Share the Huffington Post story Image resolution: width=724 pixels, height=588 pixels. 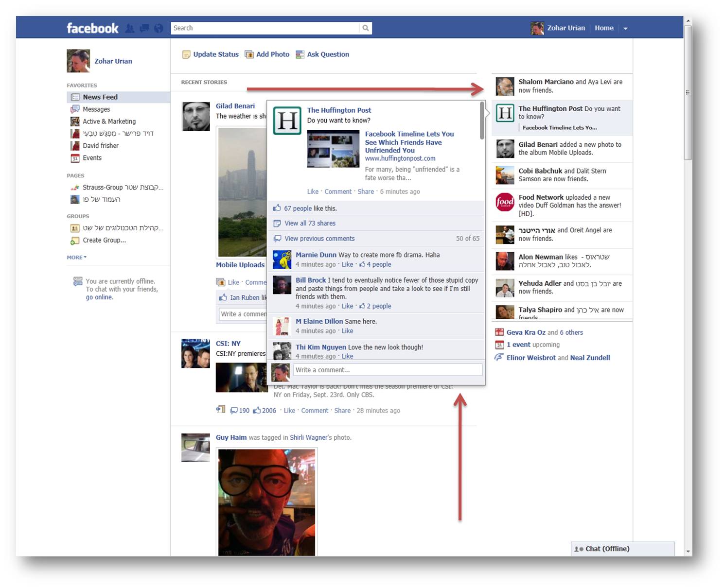point(366,191)
